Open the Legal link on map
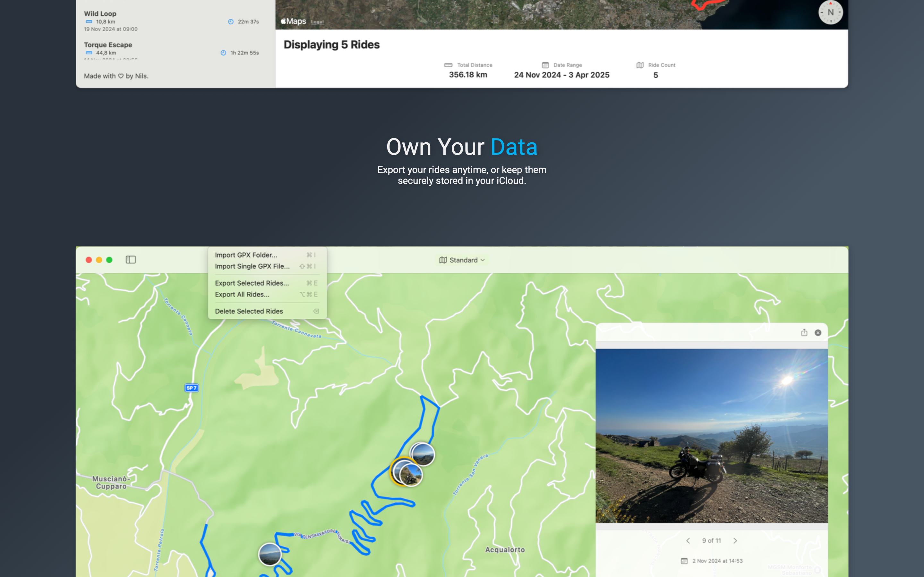Image resolution: width=924 pixels, height=577 pixels. [x=317, y=22]
